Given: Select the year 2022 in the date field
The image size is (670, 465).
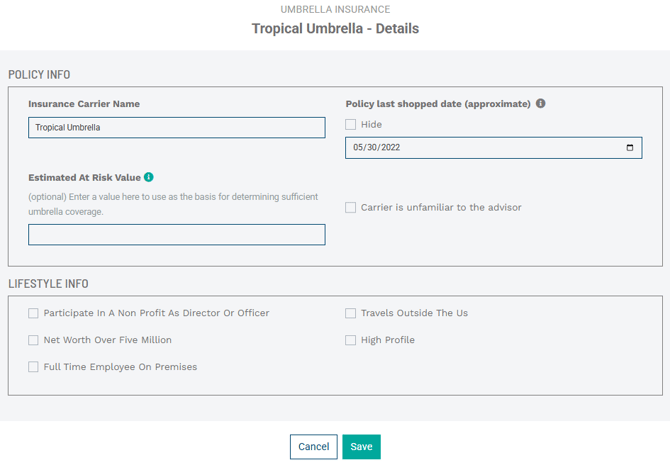Looking at the screenshot, I should pos(390,148).
